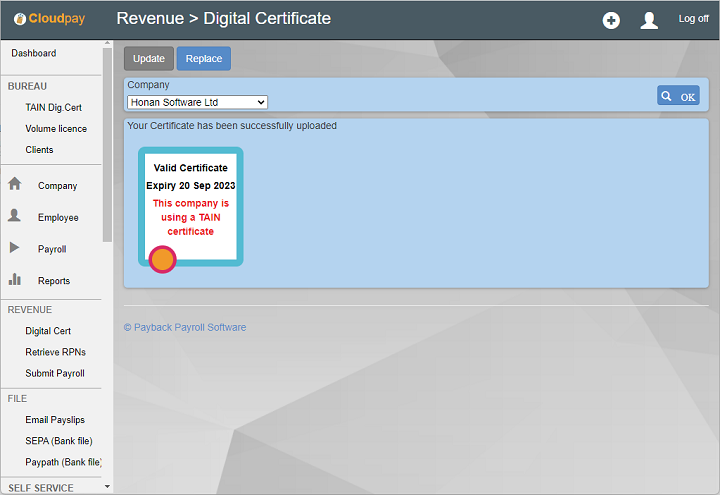Open Retrieve RPNs under Revenue

(55, 352)
